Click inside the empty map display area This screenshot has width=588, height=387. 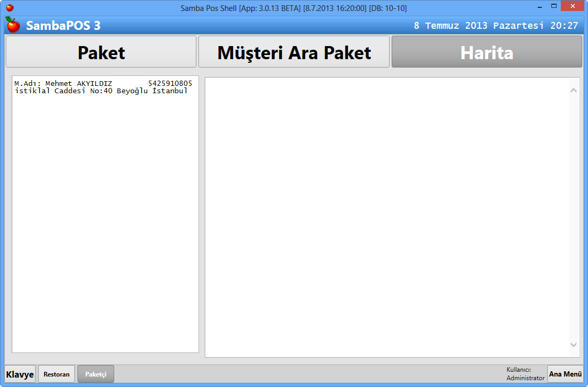386,217
